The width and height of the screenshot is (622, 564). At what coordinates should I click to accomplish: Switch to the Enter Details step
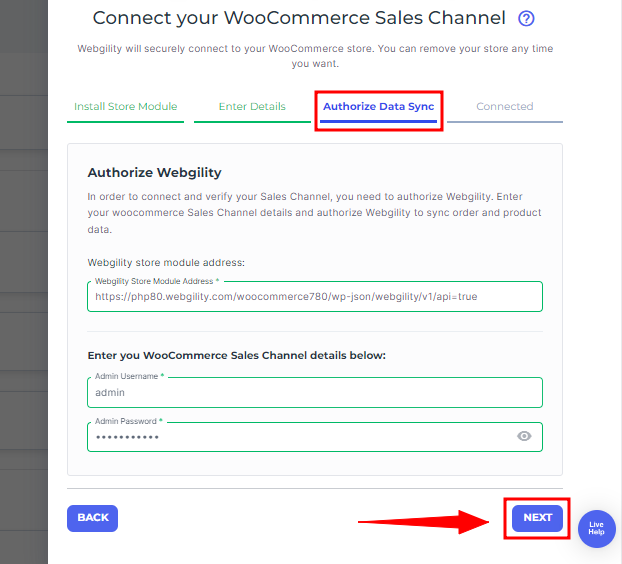click(x=252, y=106)
